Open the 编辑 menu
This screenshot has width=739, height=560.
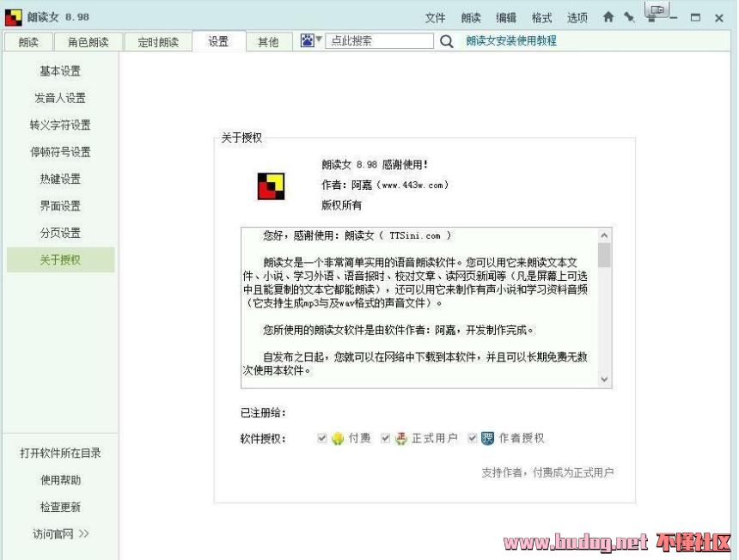(x=506, y=18)
